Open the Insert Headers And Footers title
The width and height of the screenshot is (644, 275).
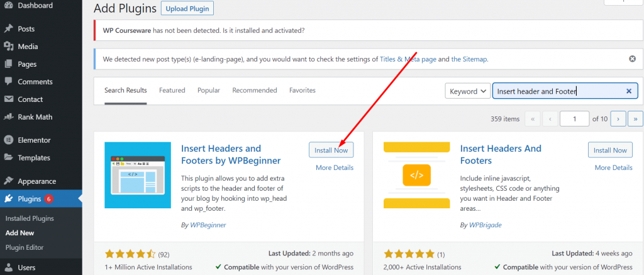pos(501,154)
